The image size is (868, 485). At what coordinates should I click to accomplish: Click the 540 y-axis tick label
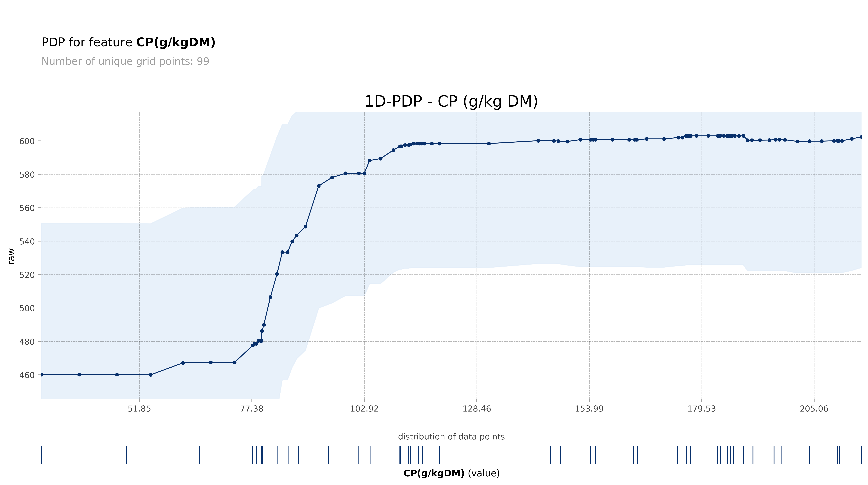[x=27, y=242]
